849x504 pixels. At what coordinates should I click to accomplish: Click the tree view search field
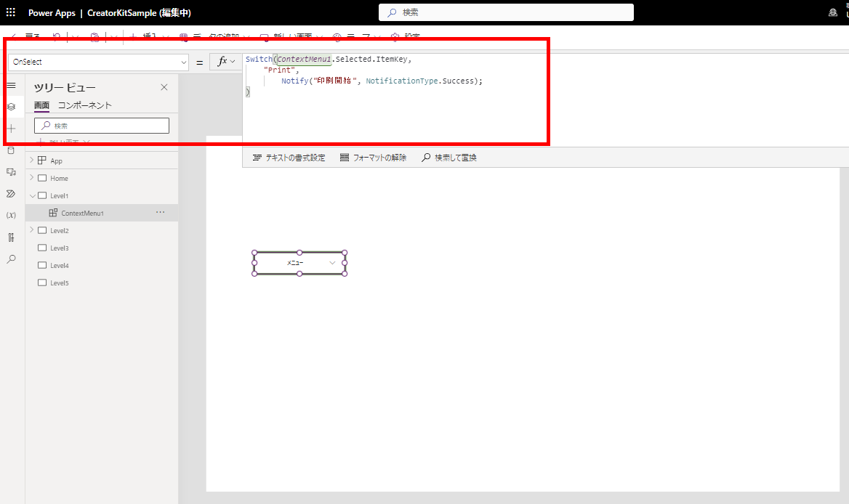pos(101,125)
